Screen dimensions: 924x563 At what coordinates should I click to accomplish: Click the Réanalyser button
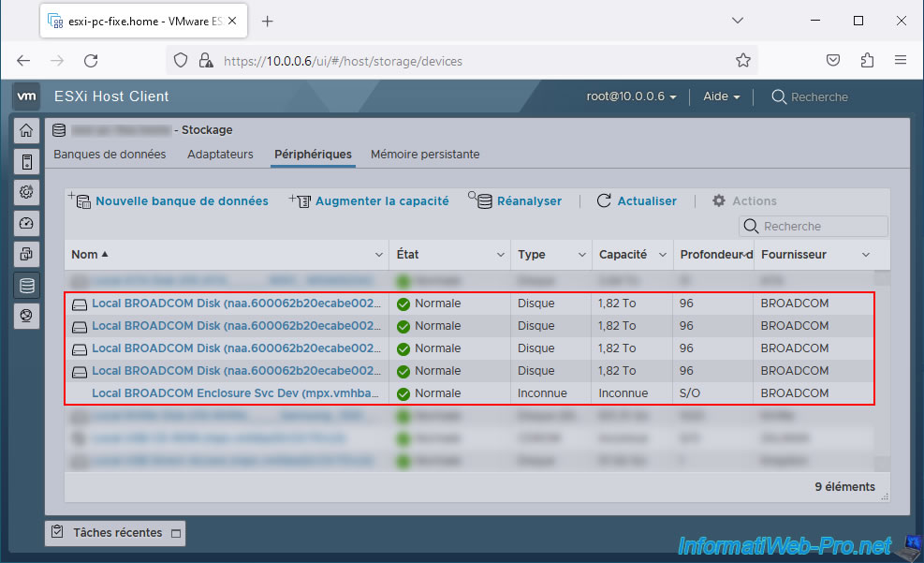529,201
